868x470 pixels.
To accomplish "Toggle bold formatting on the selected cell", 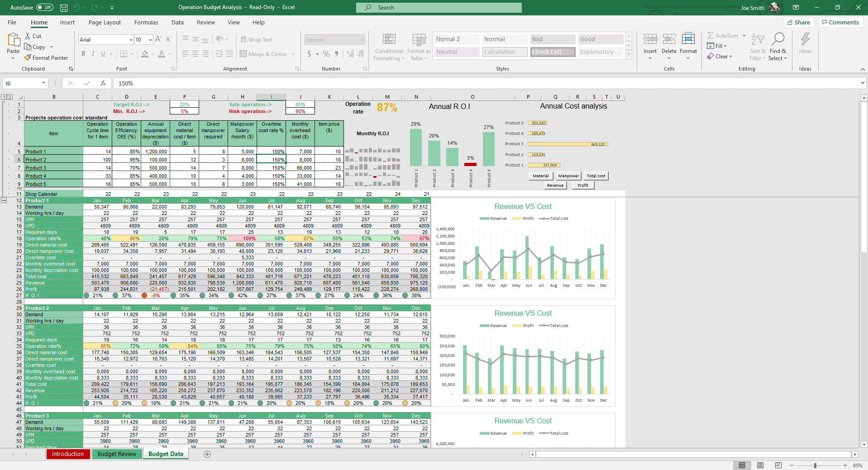I will click(x=83, y=53).
